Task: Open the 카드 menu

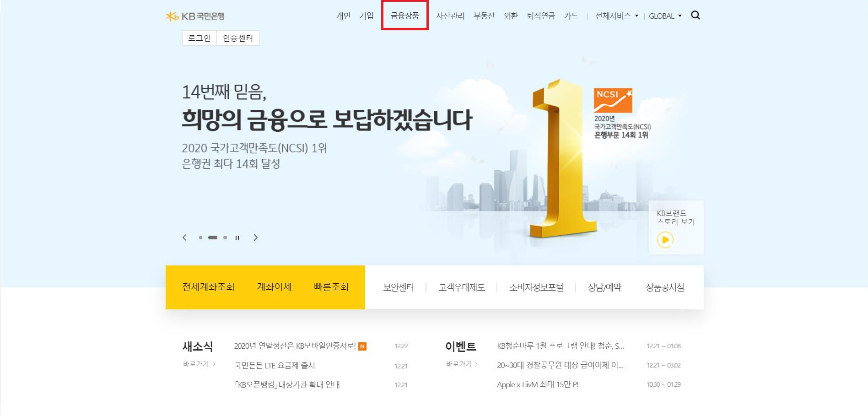Action: pyautogui.click(x=571, y=16)
